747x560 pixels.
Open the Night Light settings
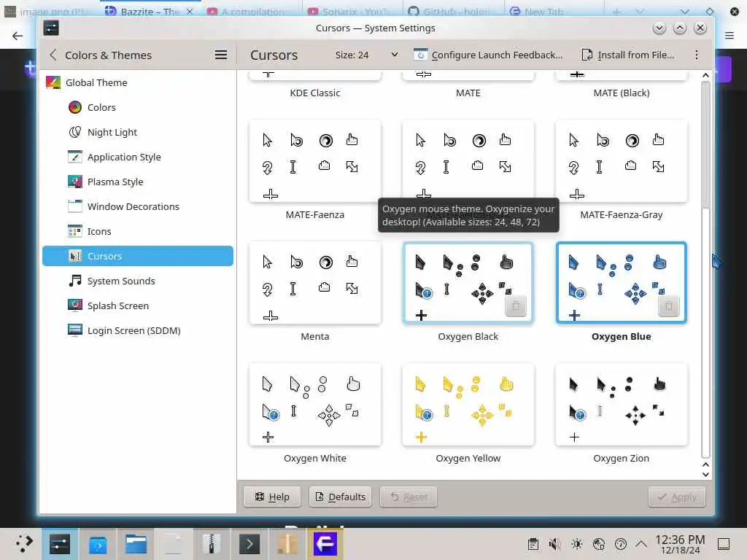coord(138,132)
